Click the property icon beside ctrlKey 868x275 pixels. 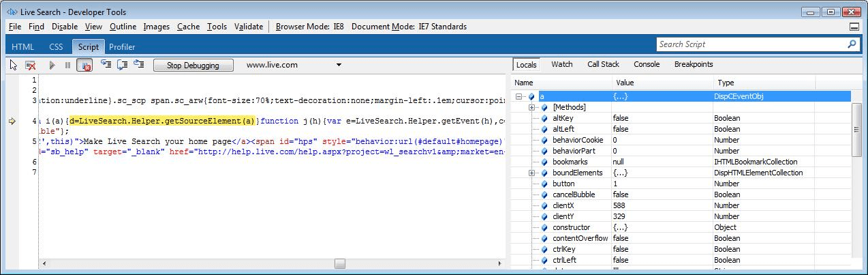coord(544,249)
